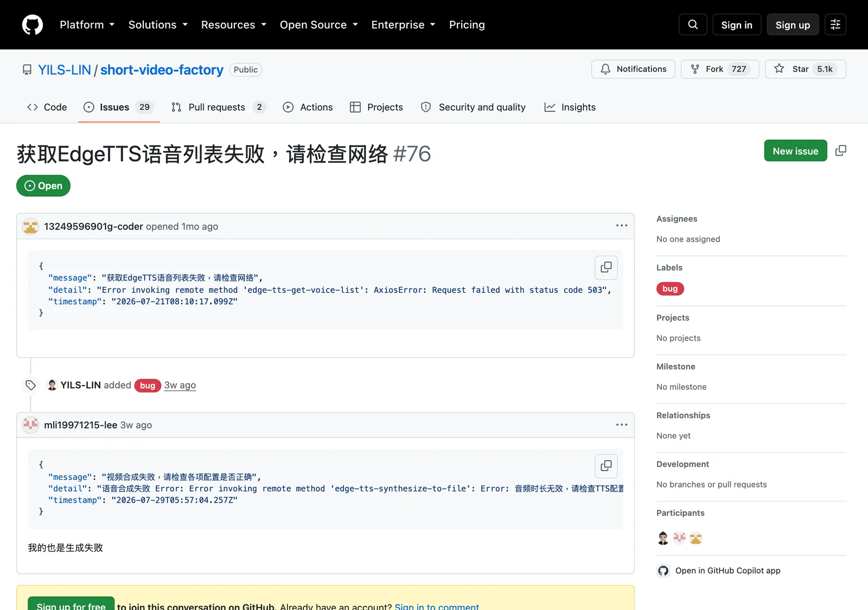The height and width of the screenshot is (610, 868).
Task: Switch to the Code tab
Action: (47, 107)
